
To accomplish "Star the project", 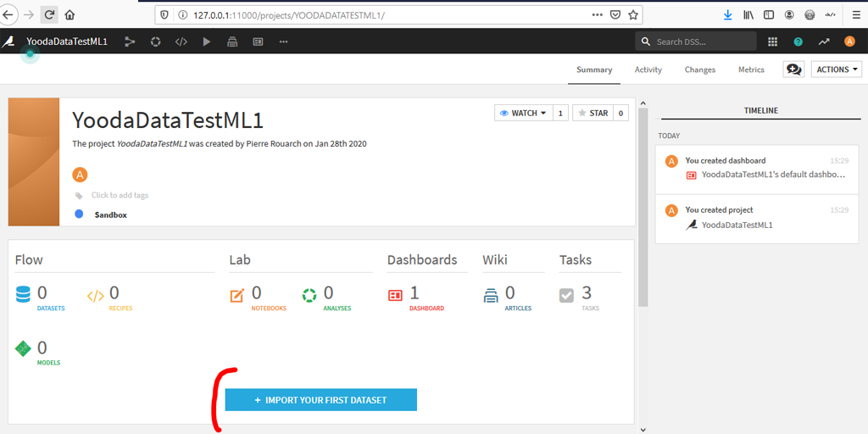I will coord(593,113).
